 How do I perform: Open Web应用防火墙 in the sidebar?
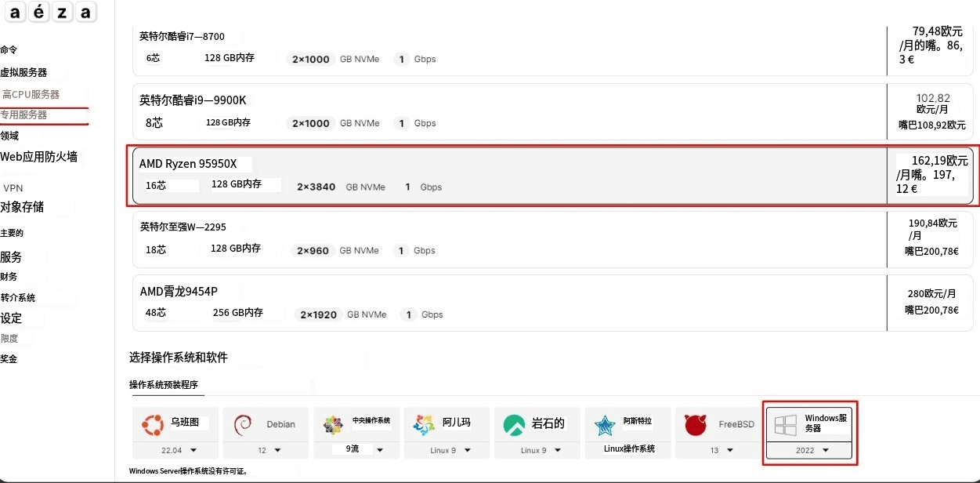pyautogui.click(x=39, y=157)
